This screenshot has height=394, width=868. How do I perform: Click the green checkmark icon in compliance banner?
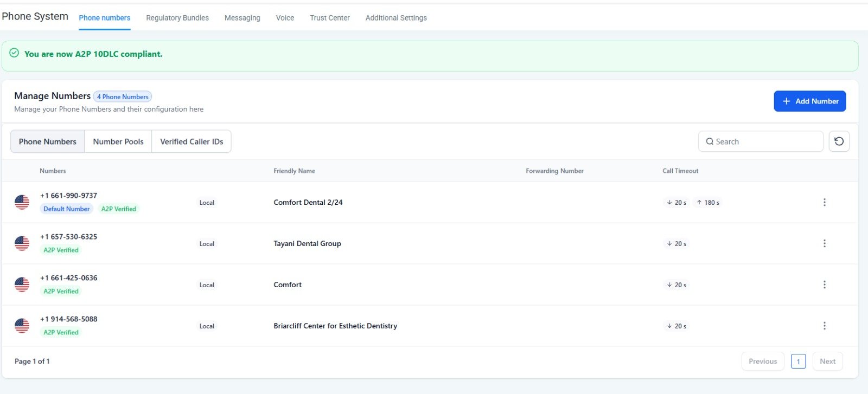click(15, 53)
